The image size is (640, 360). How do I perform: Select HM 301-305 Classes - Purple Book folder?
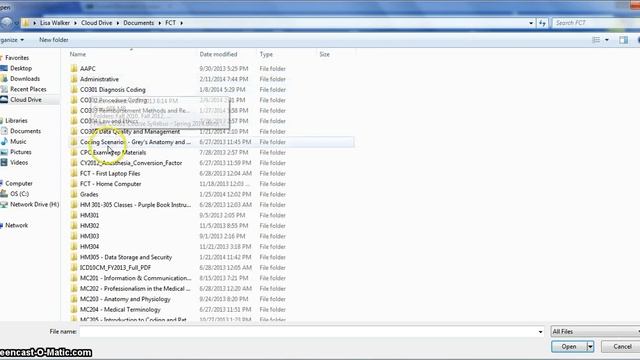point(136,205)
